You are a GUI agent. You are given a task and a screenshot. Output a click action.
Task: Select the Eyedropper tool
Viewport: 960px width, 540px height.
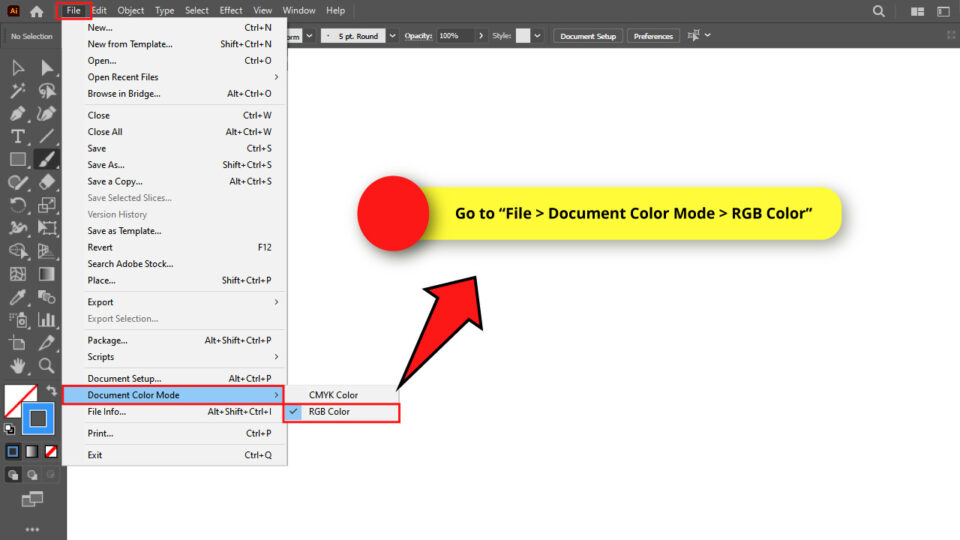pyautogui.click(x=18, y=297)
